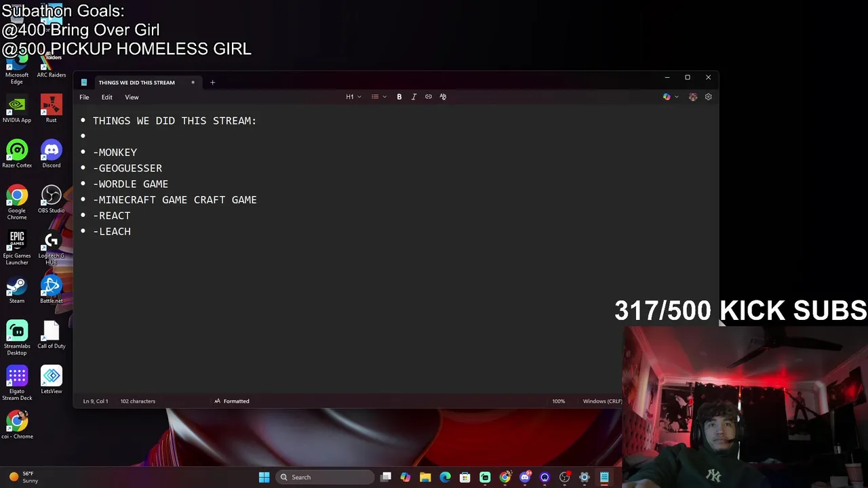This screenshot has width=868, height=488.
Task: Insert a link via the link icon
Action: (429, 97)
